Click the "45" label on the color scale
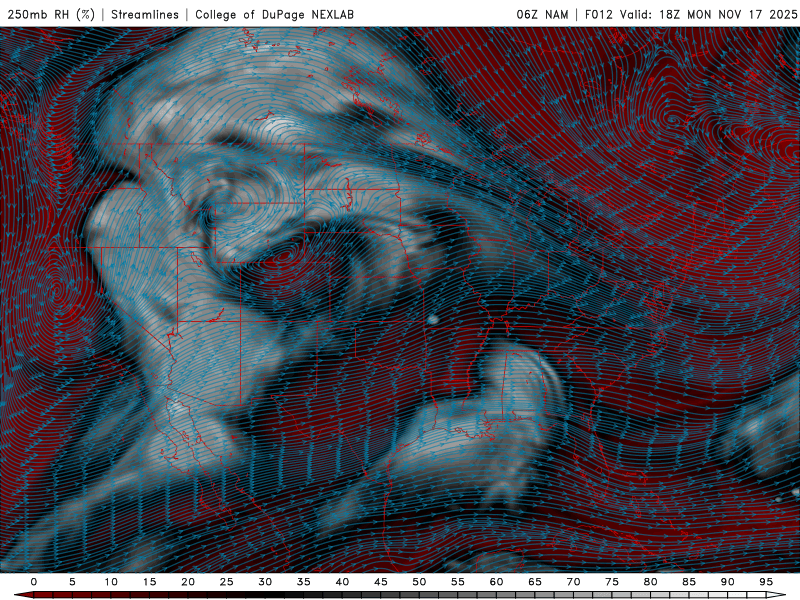Image resolution: width=800 pixels, height=600 pixels. (x=381, y=582)
